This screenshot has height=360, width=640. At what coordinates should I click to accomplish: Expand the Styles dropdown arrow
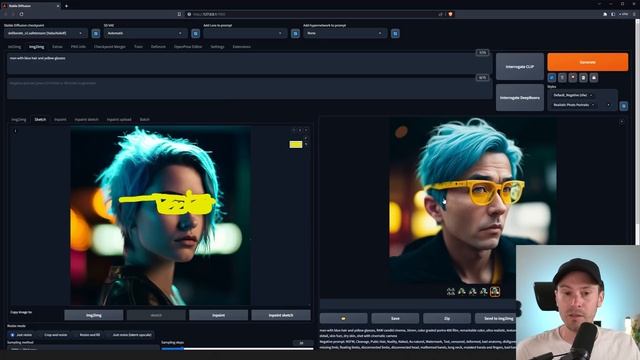point(609,105)
